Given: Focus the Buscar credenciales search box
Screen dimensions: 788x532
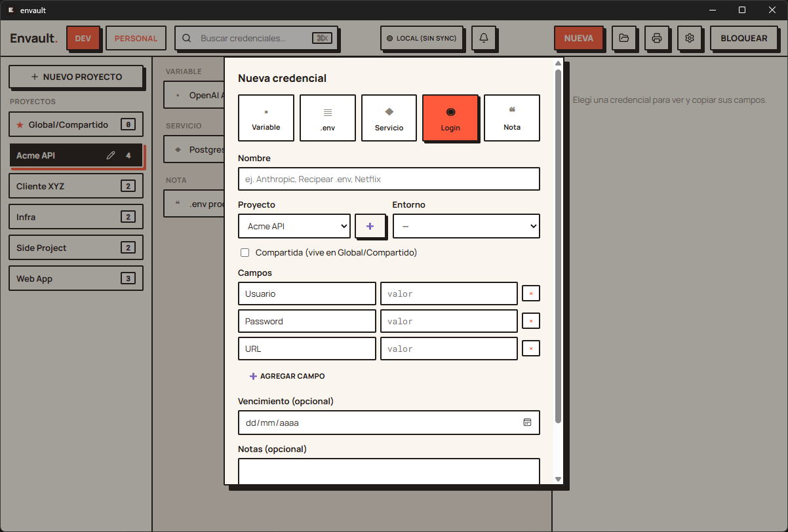Looking at the screenshot, I should coord(256,38).
